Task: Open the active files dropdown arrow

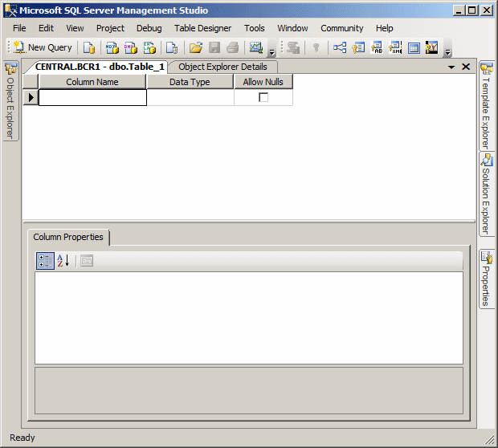Action: click(x=451, y=67)
